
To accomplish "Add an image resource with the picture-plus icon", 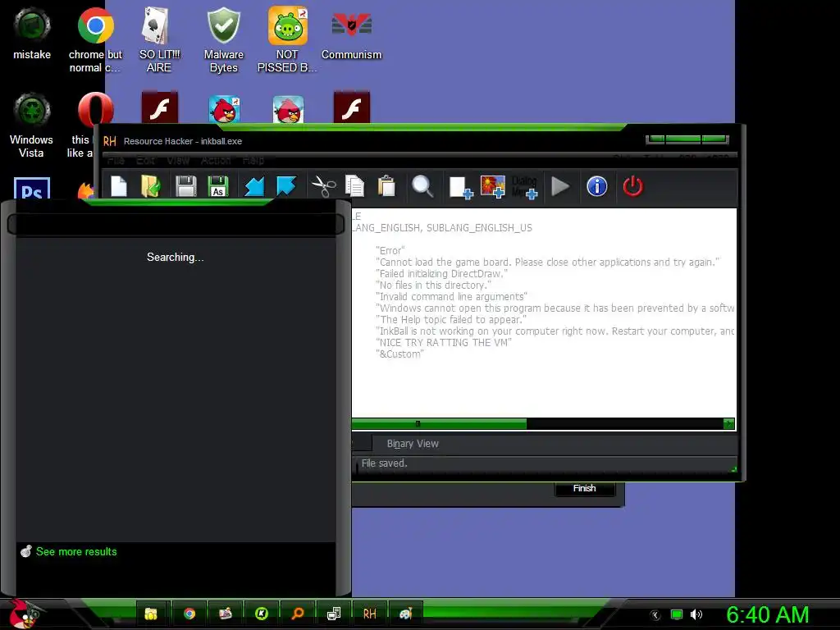I will [493, 186].
